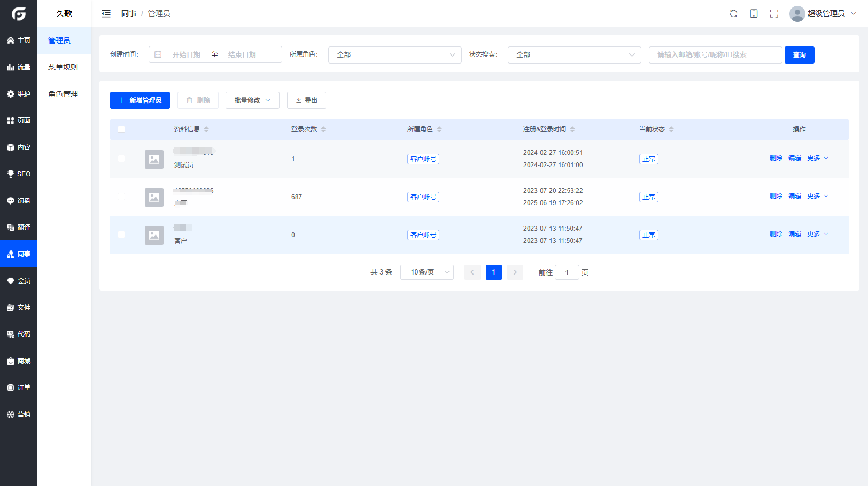Toggle the select-all checkbox in the table header
This screenshot has height=486, width=868.
point(121,129)
